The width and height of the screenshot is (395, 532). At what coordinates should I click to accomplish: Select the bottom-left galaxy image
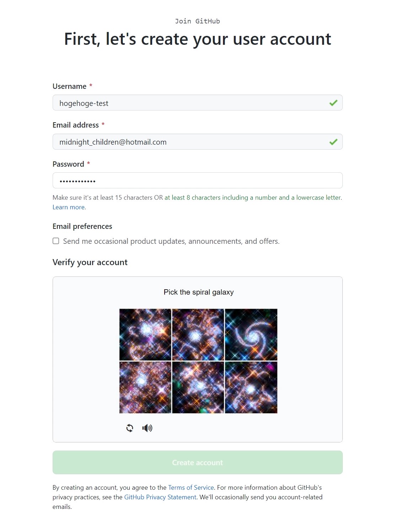(x=145, y=387)
